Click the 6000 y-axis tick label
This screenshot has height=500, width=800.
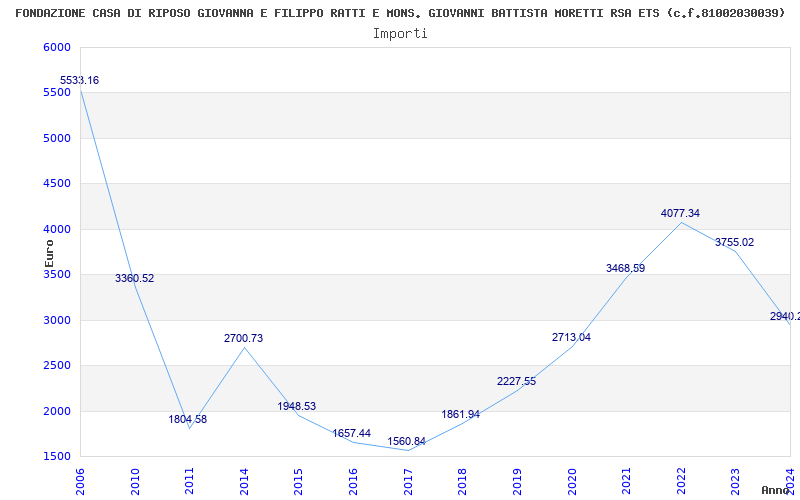click(55, 47)
